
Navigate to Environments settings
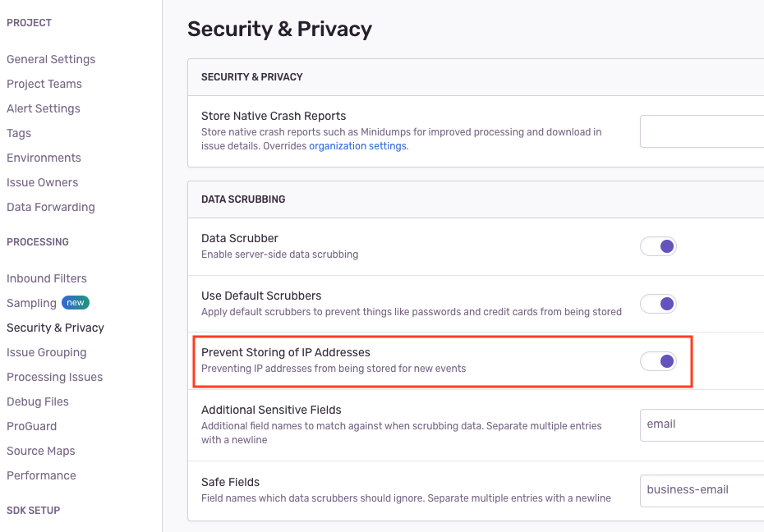44,158
